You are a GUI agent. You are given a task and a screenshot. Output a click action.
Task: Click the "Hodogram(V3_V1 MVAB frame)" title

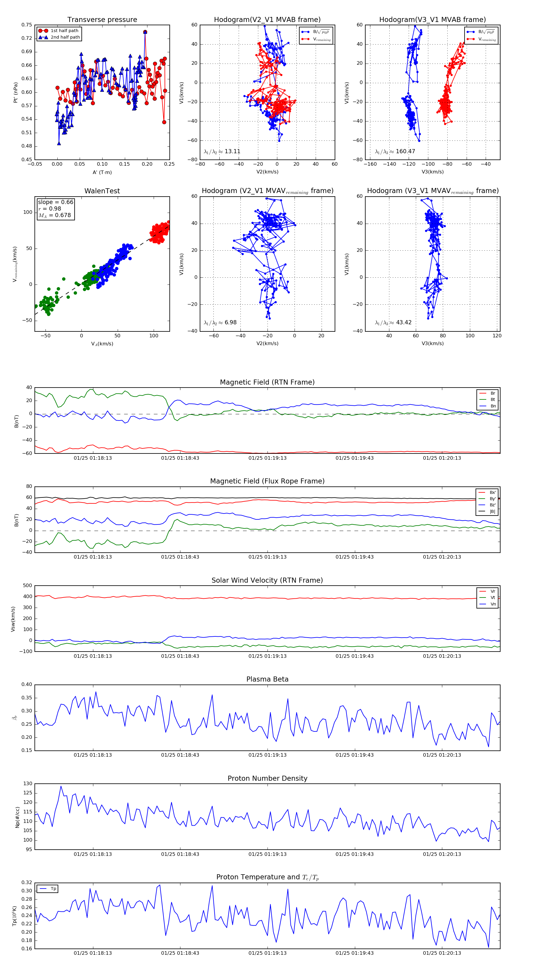(x=432, y=20)
